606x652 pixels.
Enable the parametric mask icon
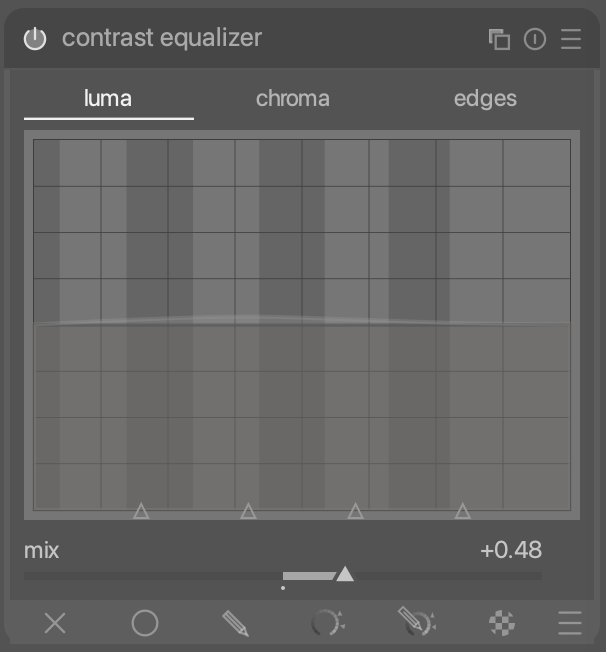pyautogui.click(x=326, y=624)
